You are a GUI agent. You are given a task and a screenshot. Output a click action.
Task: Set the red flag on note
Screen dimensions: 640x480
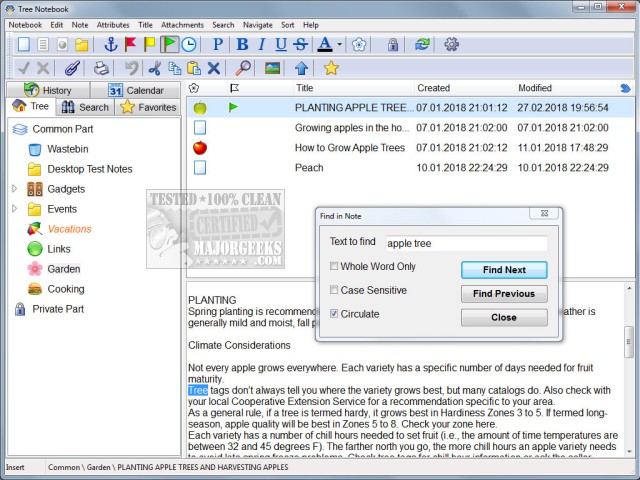[130, 44]
